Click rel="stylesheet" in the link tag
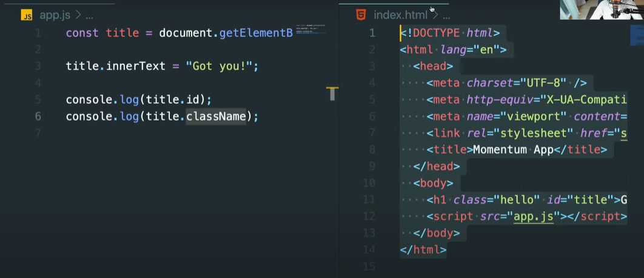Viewport: 644px width, 278px height. (x=520, y=134)
